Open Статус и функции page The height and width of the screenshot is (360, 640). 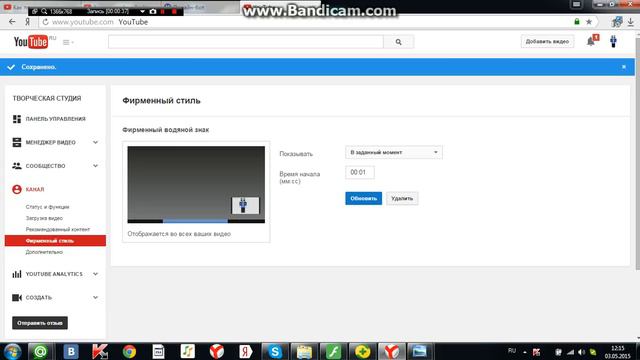[47, 207]
